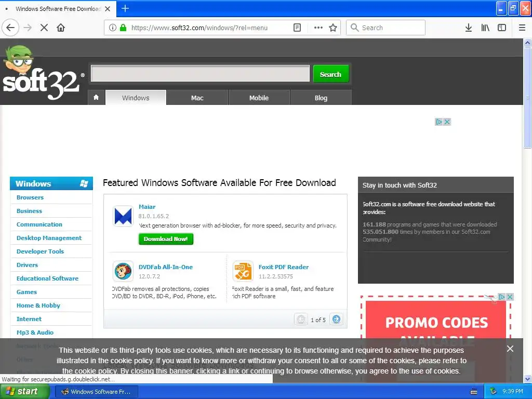The height and width of the screenshot is (399, 532).
Task: Open the Blog tab
Action: [321, 98]
